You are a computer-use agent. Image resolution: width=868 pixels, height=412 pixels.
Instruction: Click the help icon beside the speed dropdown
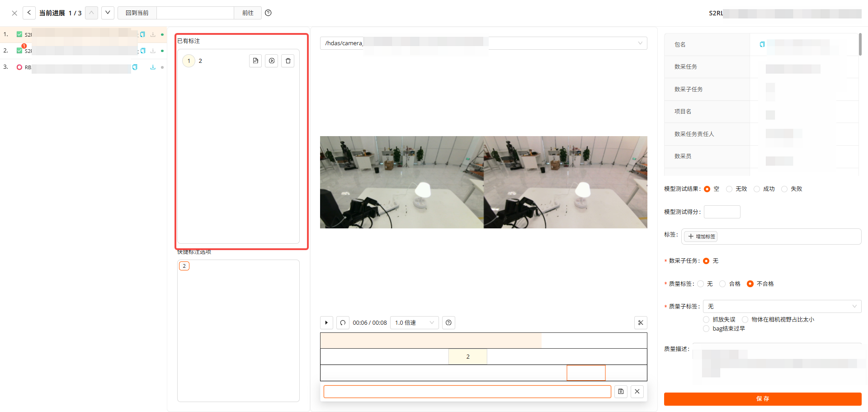448,322
